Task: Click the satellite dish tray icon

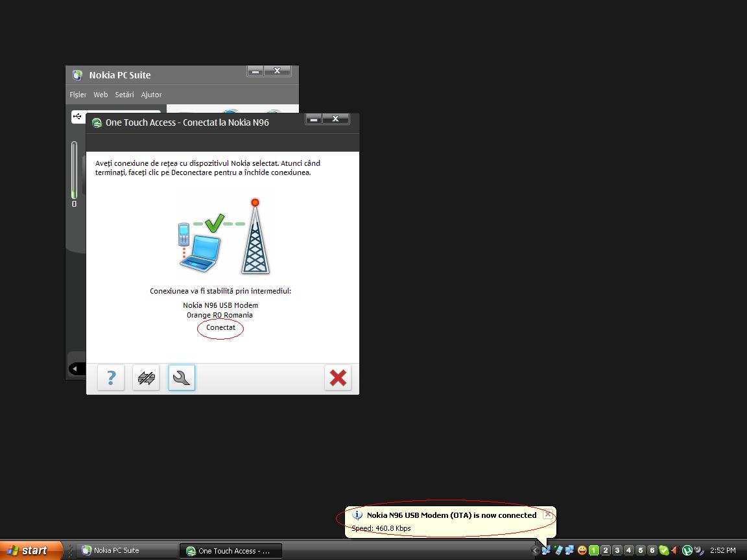Action: (699, 550)
